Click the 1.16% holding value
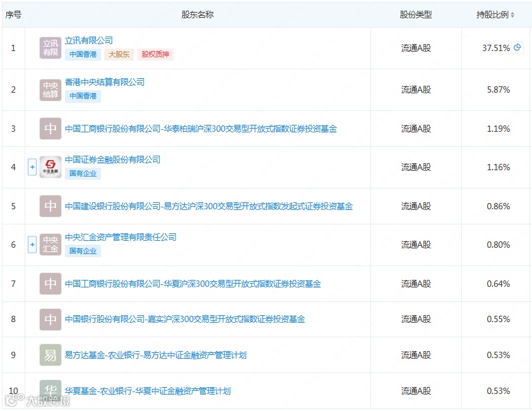 pos(499,167)
